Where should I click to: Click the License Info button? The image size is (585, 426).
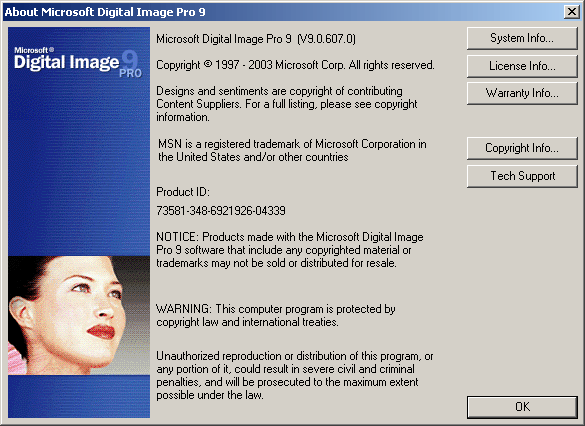tap(522, 66)
